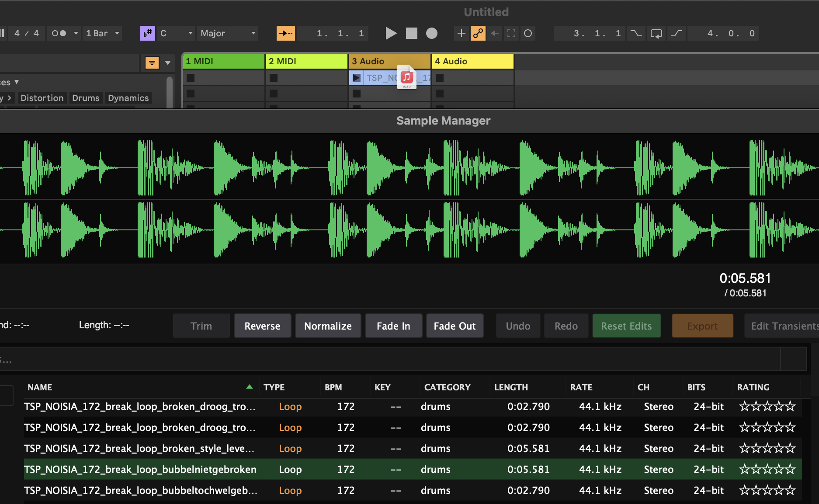The height and width of the screenshot is (504, 819).
Task: Toggle the scale mode sharp-flat button
Action: click(147, 33)
